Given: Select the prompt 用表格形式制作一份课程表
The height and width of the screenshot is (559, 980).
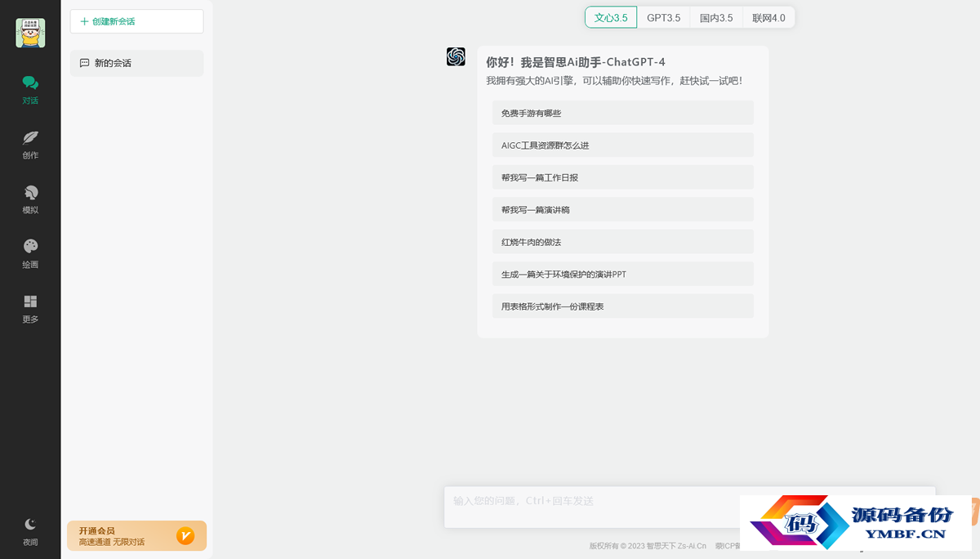Looking at the screenshot, I should coord(622,306).
